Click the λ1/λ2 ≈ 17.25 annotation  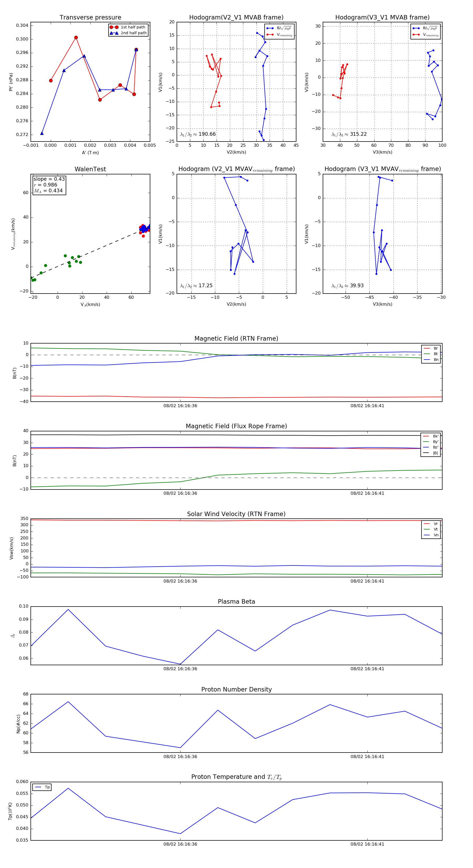pos(196,286)
